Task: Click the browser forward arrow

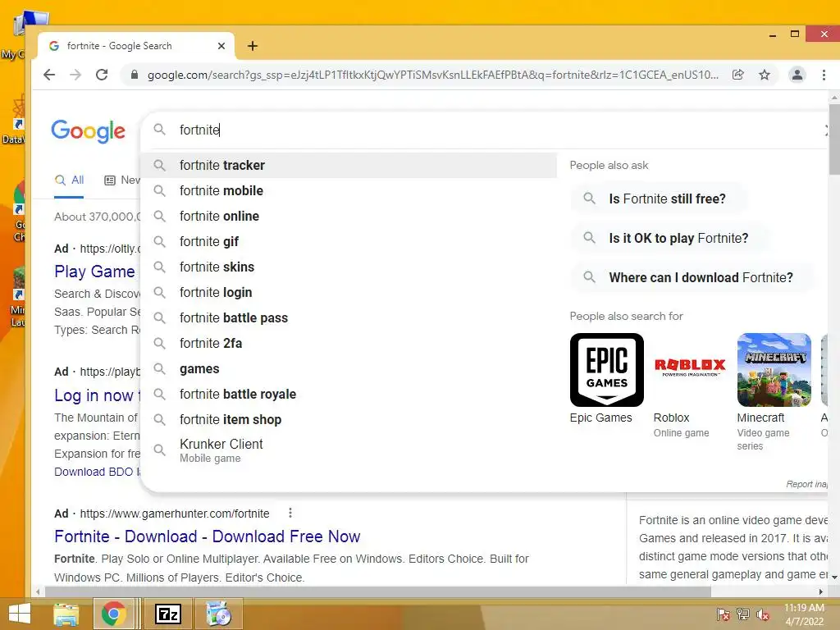Action: (x=75, y=75)
